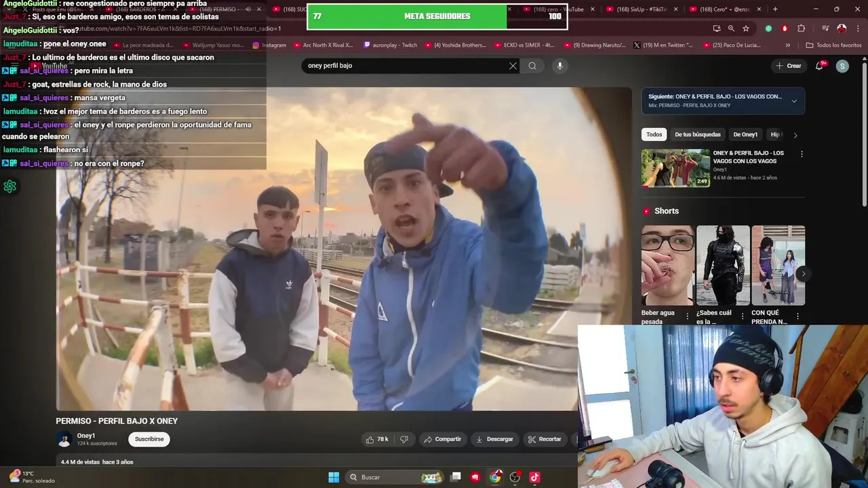Click the Crear button
The width and height of the screenshot is (868, 488).
point(789,66)
